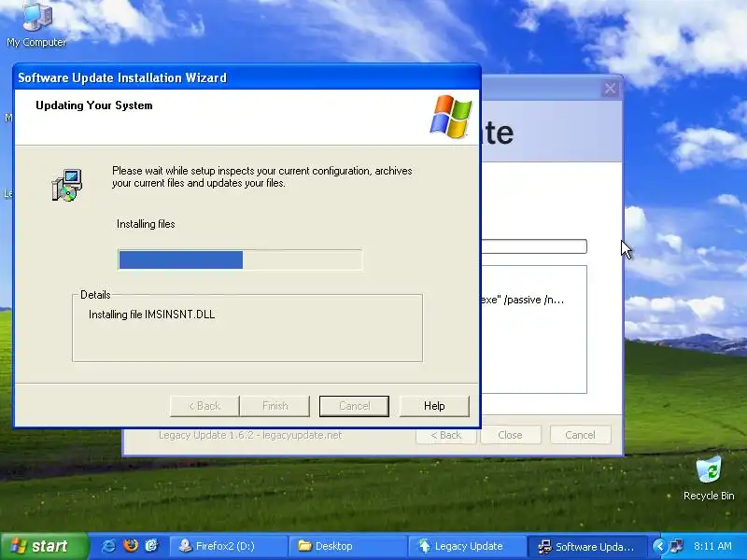
Task: Open My Computer desktop icon
Action: (36, 25)
